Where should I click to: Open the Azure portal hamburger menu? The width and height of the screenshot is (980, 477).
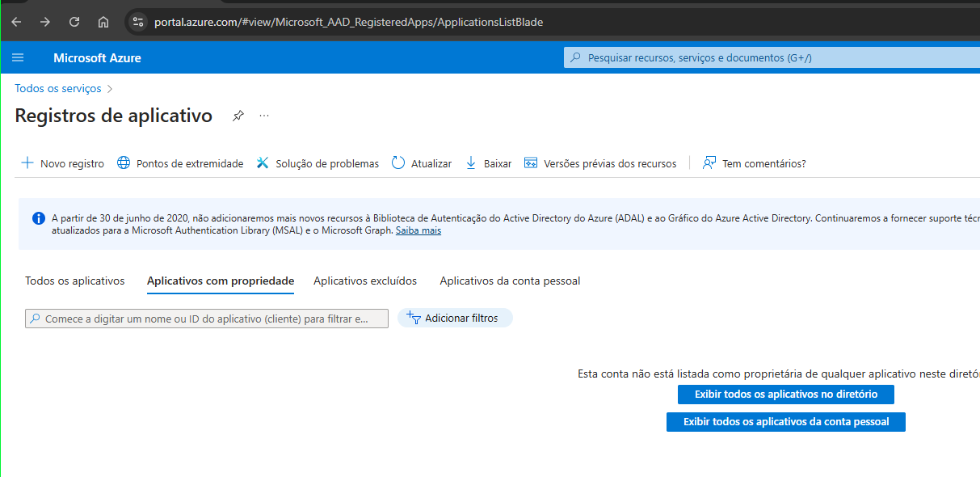coord(19,57)
